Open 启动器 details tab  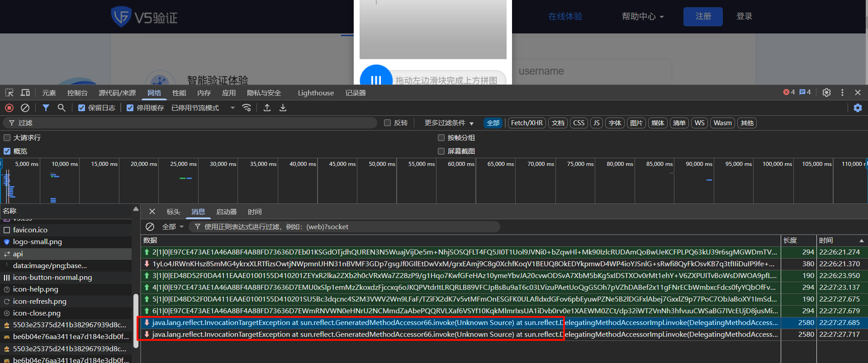click(x=227, y=212)
